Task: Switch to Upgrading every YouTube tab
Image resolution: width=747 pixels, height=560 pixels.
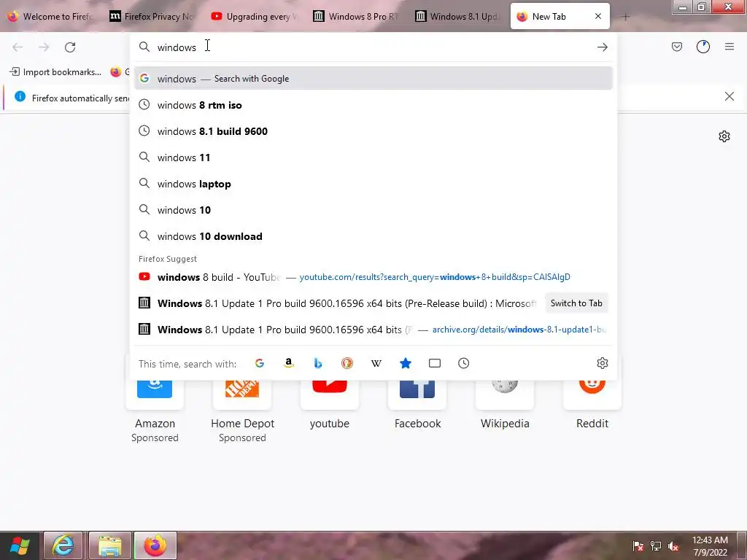Action: (253, 16)
